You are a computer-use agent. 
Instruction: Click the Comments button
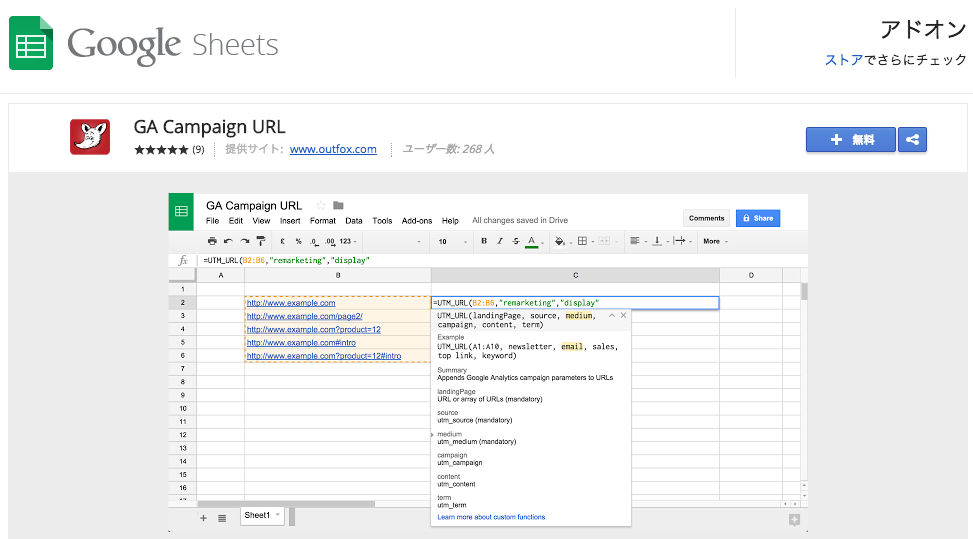tap(706, 218)
